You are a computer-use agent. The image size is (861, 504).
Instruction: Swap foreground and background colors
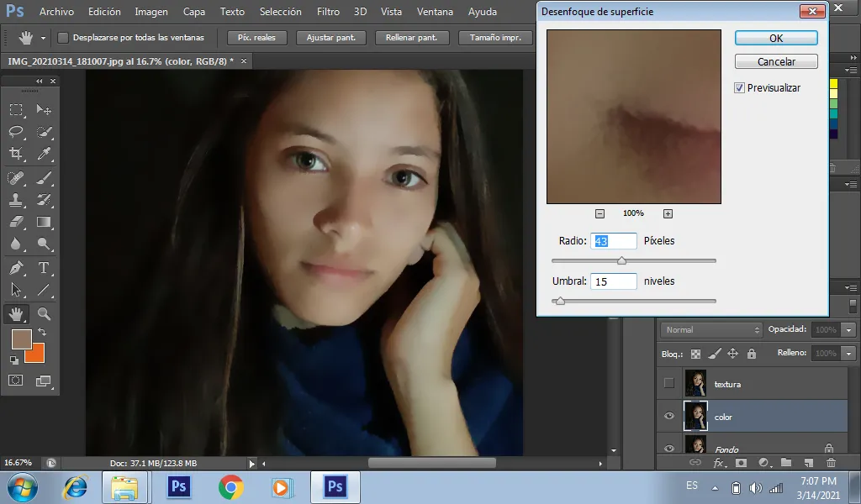(x=42, y=332)
